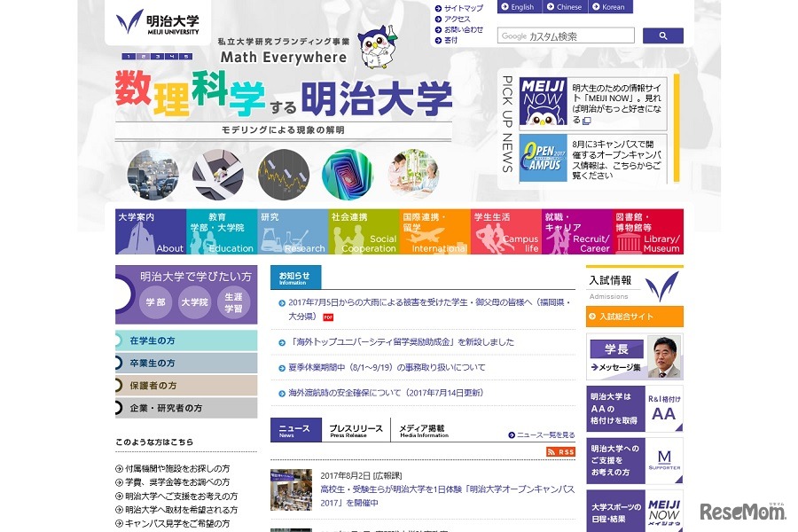Go to slide 4 of the banner
Screen dimensions: 798x532
click(171, 57)
